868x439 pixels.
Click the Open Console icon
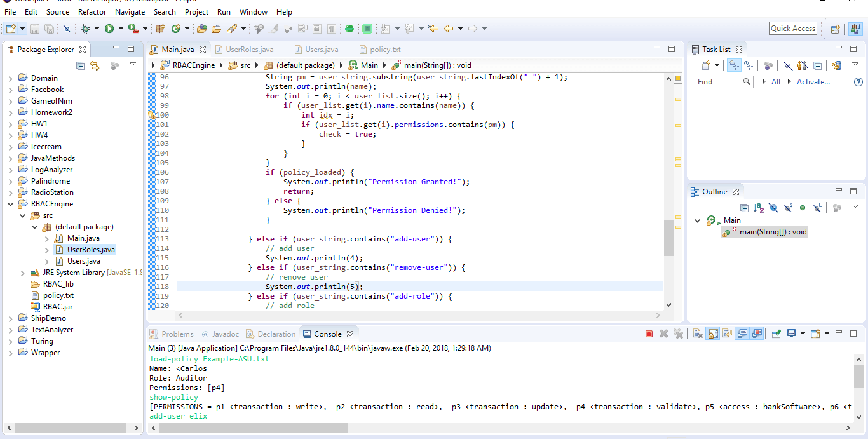coord(815,334)
